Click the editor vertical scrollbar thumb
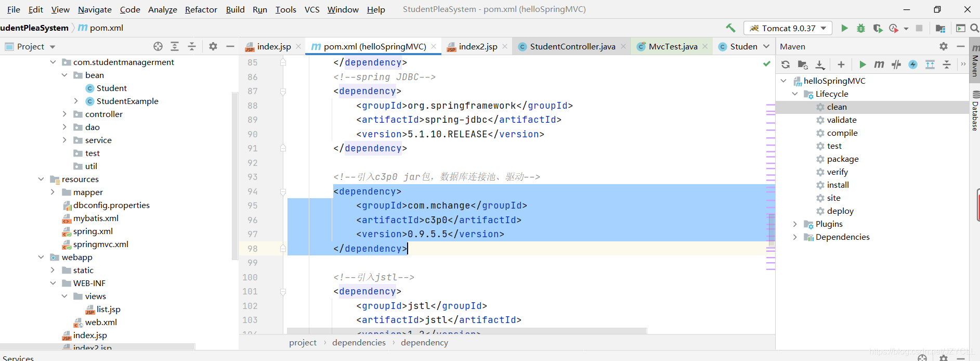The height and width of the screenshot is (361, 980). 772,230
